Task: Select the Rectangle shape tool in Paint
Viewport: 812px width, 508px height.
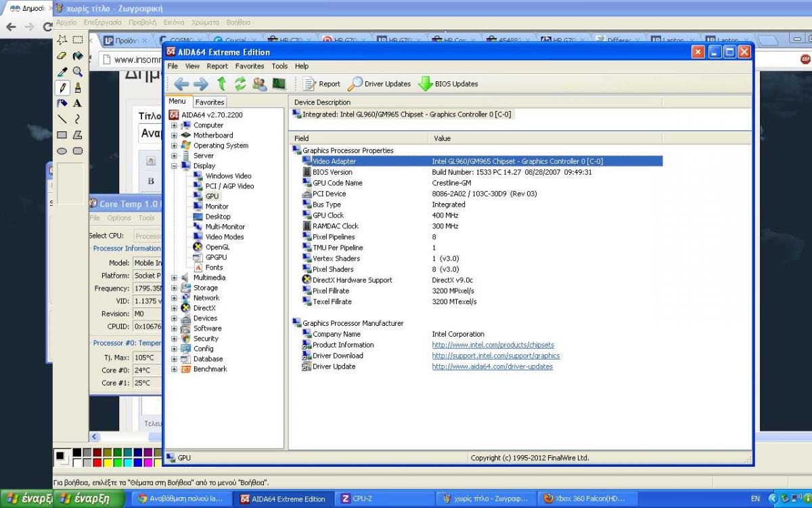Action: coord(62,135)
